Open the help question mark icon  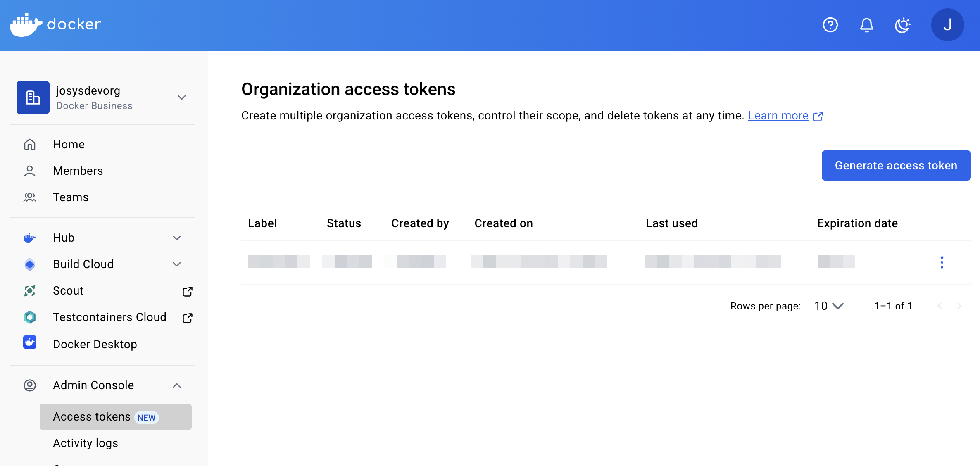tap(830, 25)
